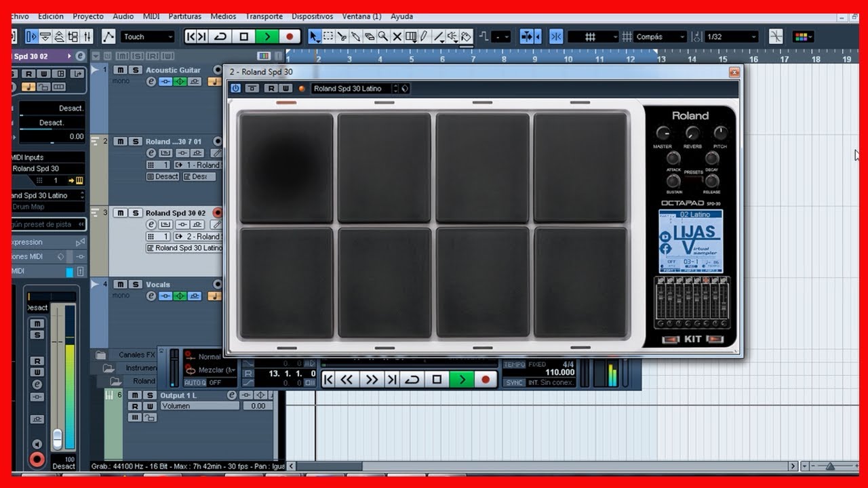Tap the bottom-right drum pad
The image size is (868, 488).
(x=580, y=283)
